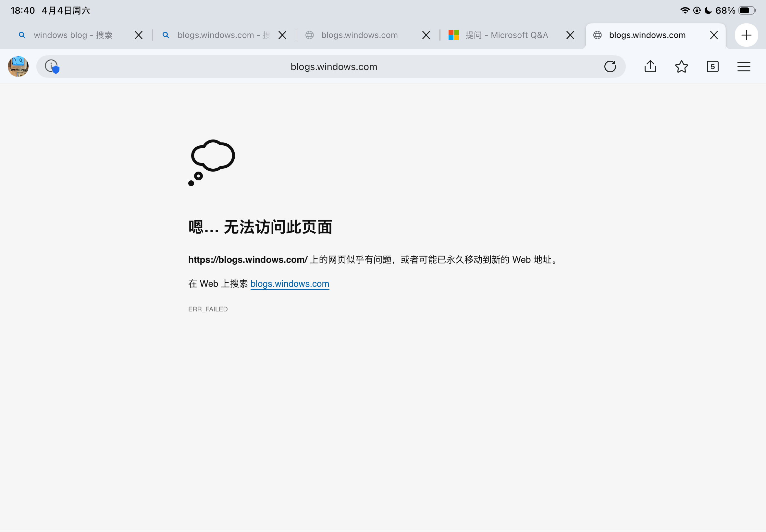
Task: Open the profile avatar
Action: [18, 67]
